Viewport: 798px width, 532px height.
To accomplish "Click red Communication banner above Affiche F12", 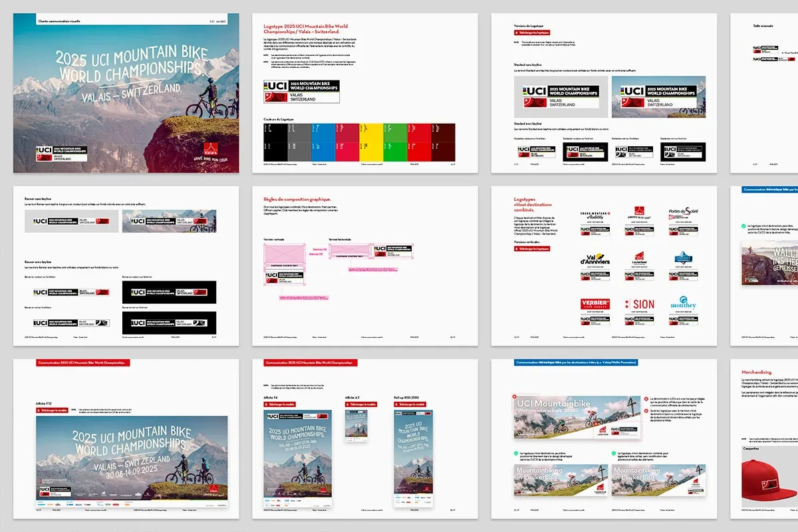I will (x=82, y=363).
